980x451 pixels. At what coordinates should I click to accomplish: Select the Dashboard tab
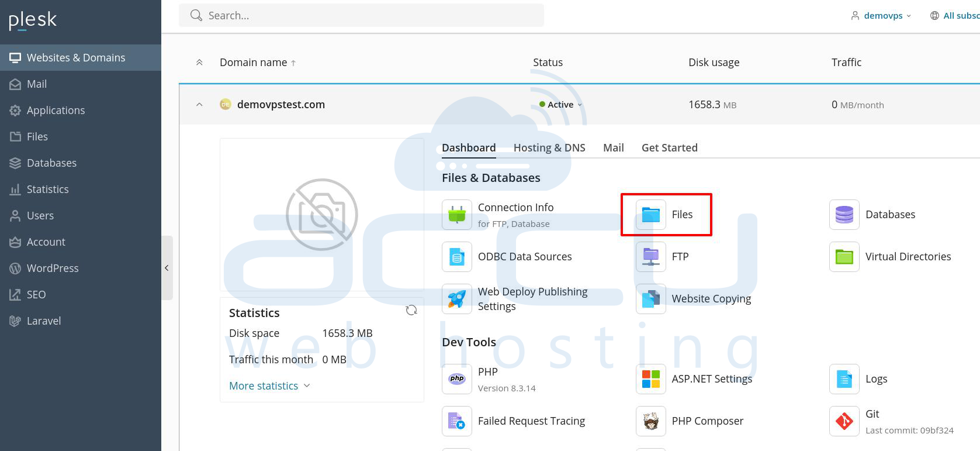[469, 148]
